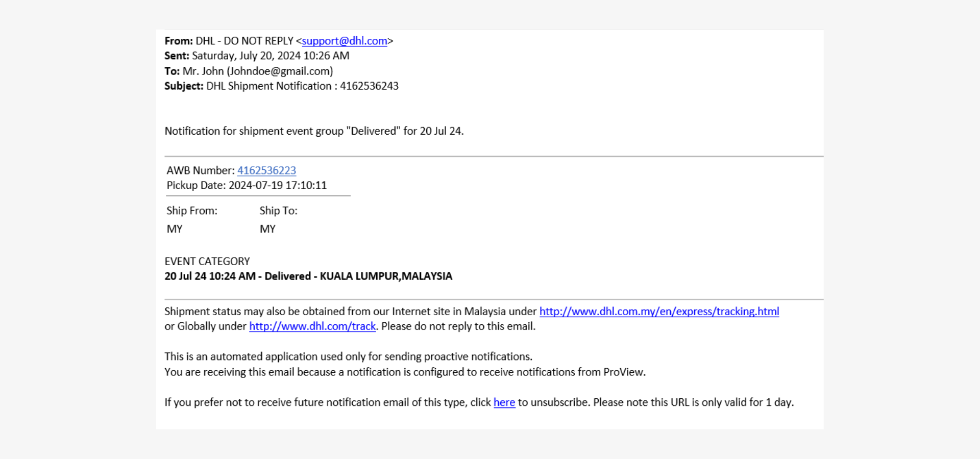Viewport: 980px width, 459px height.
Task: Click the 'Ship From:' label
Action: (192, 211)
